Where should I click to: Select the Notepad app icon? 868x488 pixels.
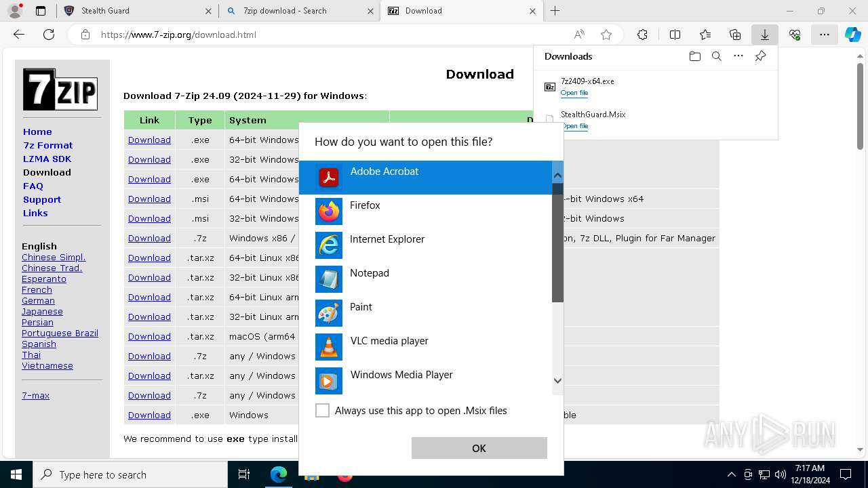click(x=329, y=279)
